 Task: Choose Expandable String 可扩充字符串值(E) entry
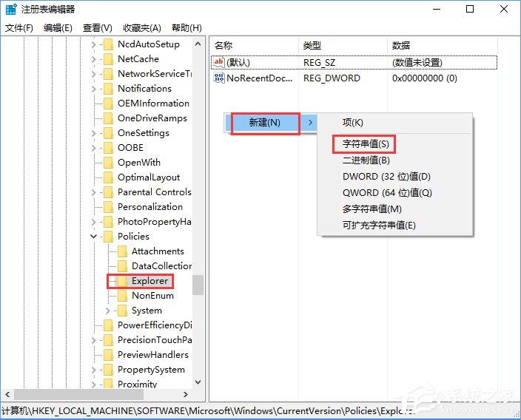click(x=379, y=225)
